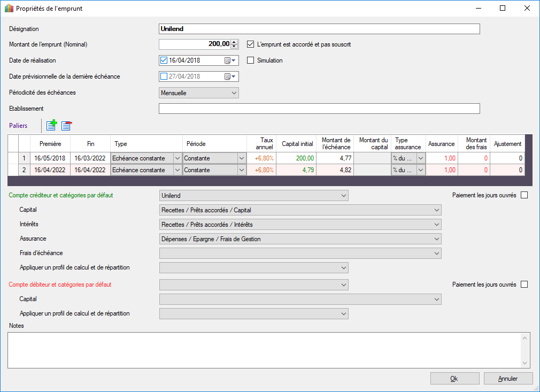This screenshot has width=540, height=392.
Task: Click in the Etablissement text field
Action: click(x=319, y=109)
